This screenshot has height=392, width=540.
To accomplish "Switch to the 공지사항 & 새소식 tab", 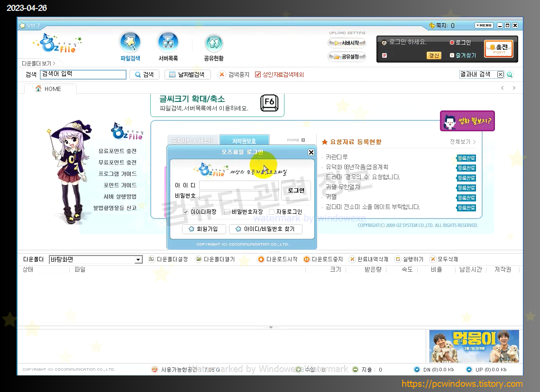I will [192, 140].
